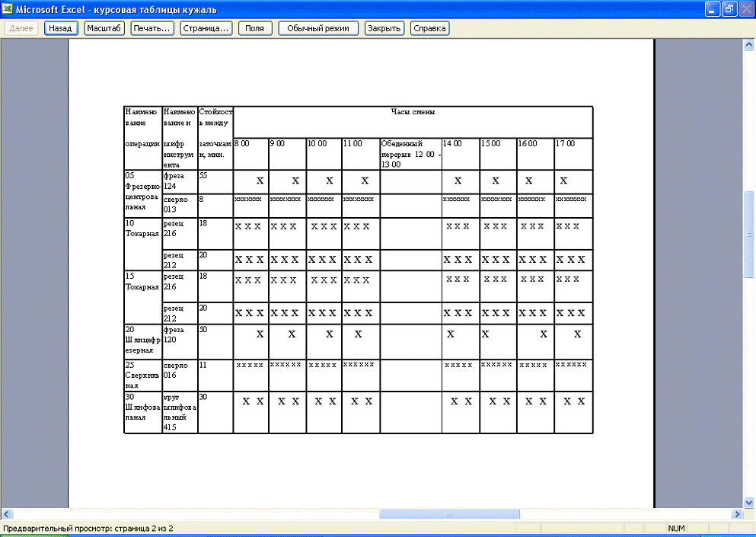Screen dimensions: 756x537
Task: Click the '25 Сверлильная' operation cell
Action: [x=143, y=376]
